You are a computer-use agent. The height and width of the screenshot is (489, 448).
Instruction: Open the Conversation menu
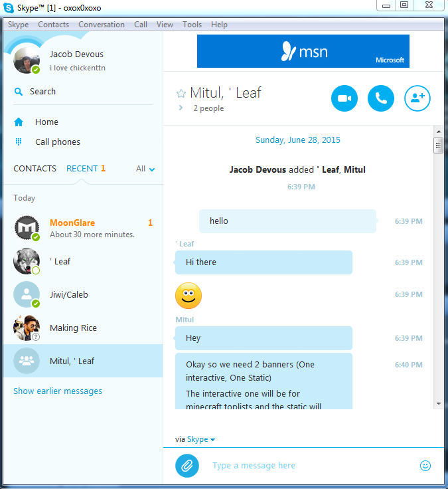coord(102,25)
